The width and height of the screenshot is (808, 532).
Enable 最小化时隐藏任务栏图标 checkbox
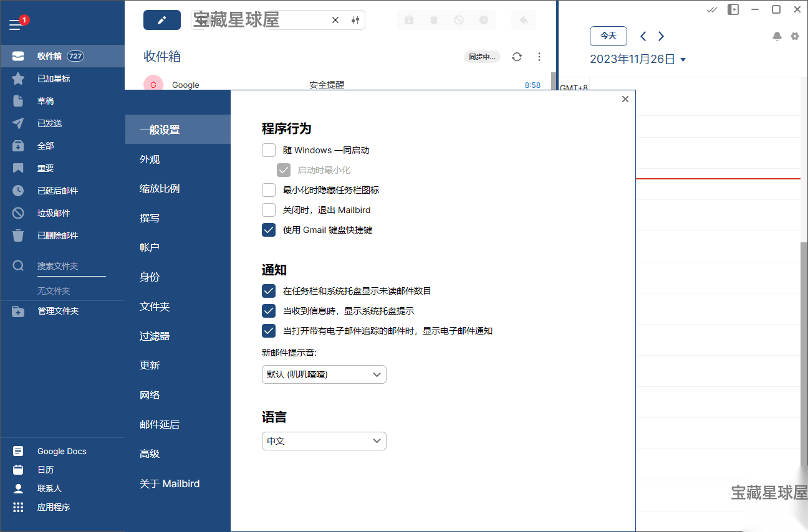269,190
